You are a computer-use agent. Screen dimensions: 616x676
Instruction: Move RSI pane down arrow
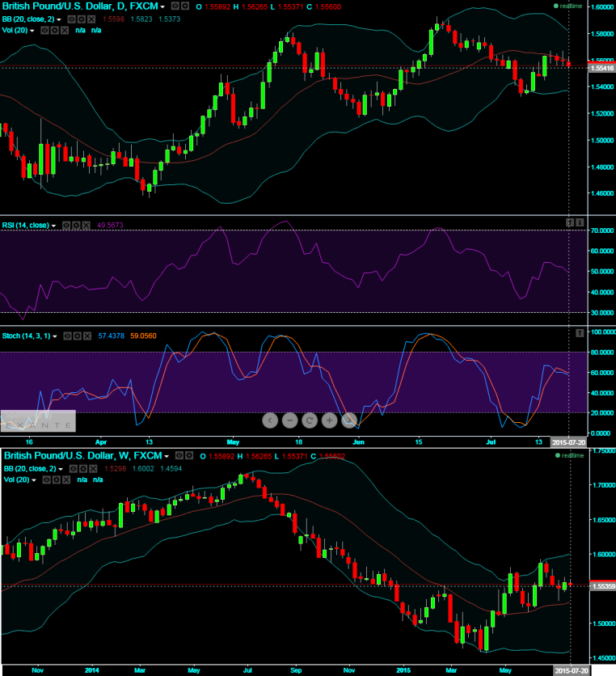point(580,222)
